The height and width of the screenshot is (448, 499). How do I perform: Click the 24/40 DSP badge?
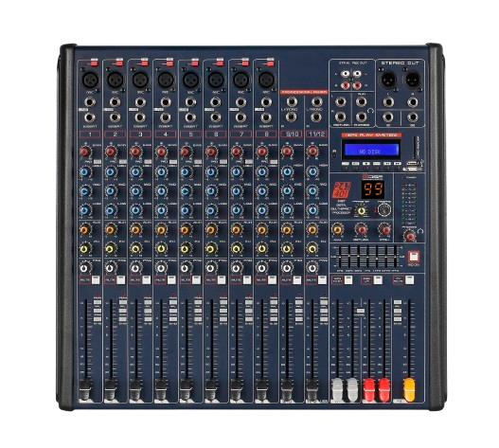click(x=341, y=189)
